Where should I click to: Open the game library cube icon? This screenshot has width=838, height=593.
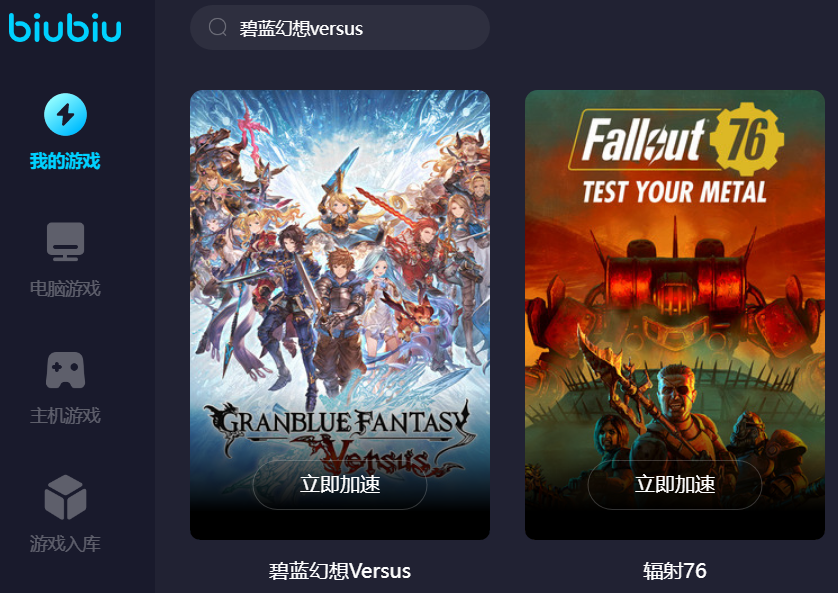coord(65,497)
